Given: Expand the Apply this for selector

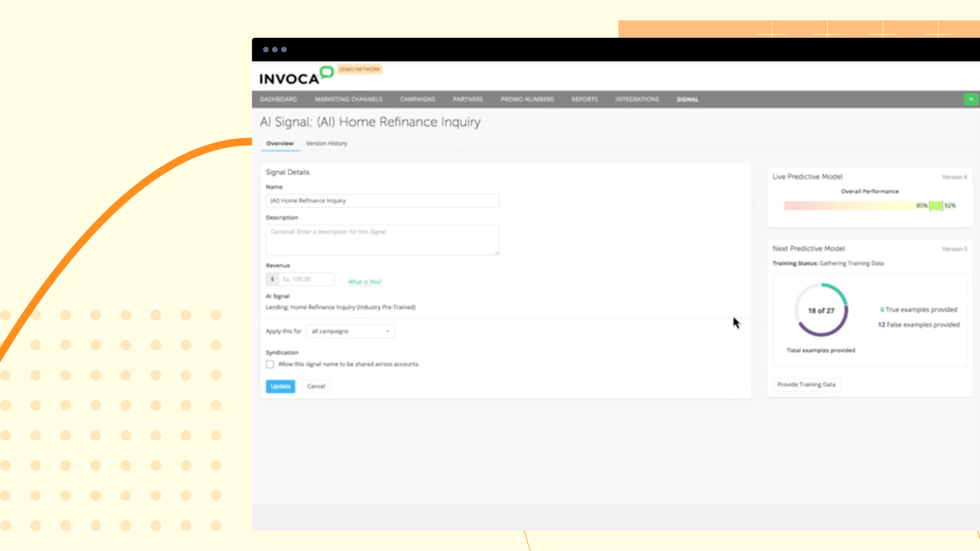Looking at the screenshot, I should 350,331.
